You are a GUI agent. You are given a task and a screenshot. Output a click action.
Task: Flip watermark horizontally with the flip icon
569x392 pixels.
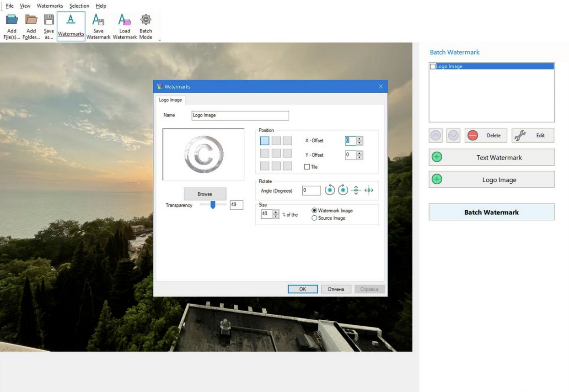click(x=369, y=191)
